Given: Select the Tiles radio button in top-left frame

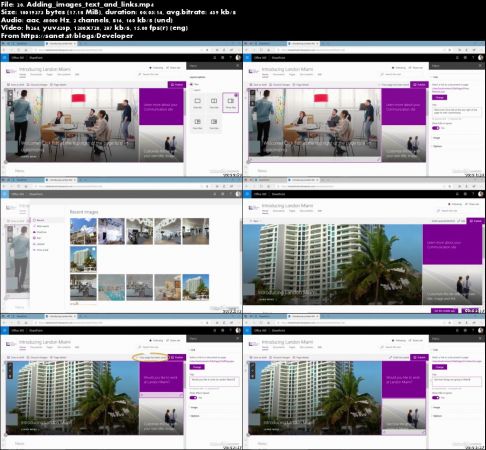Looking at the screenshot, I should pos(191,84).
